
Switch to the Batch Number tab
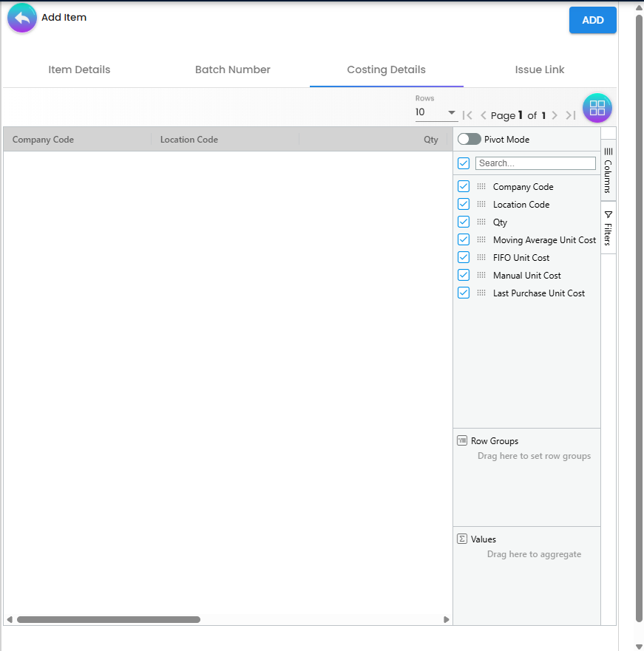point(232,69)
